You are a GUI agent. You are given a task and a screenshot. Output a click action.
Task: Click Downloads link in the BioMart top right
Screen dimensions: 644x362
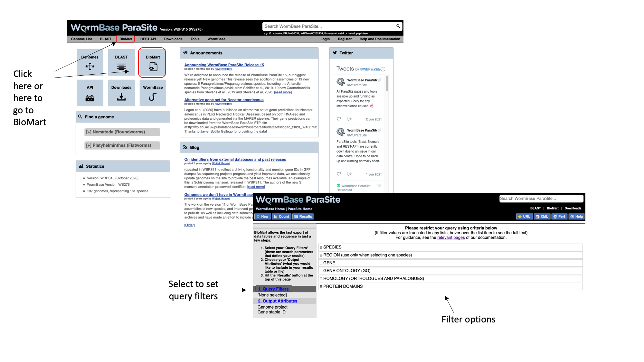[x=573, y=208]
